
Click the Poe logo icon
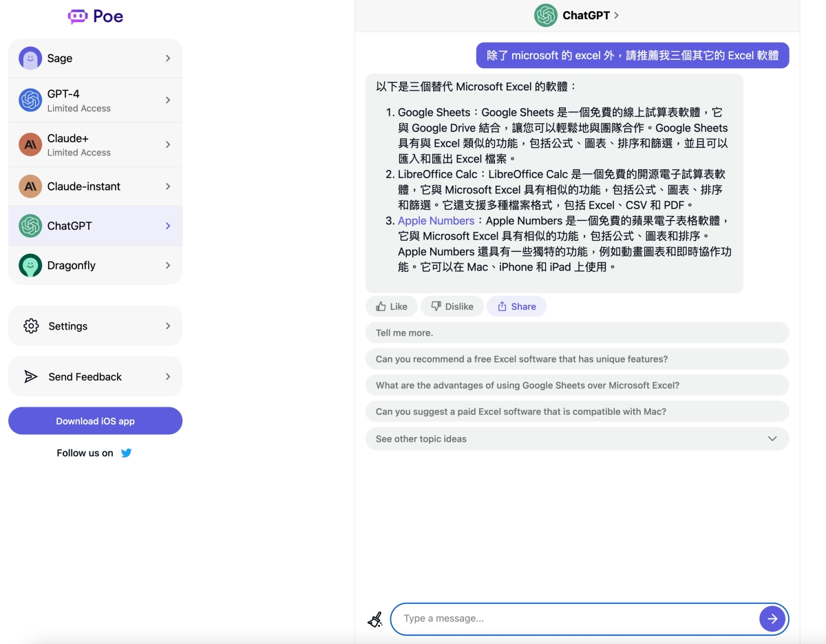pyautogui.click(x=78, y=17)
